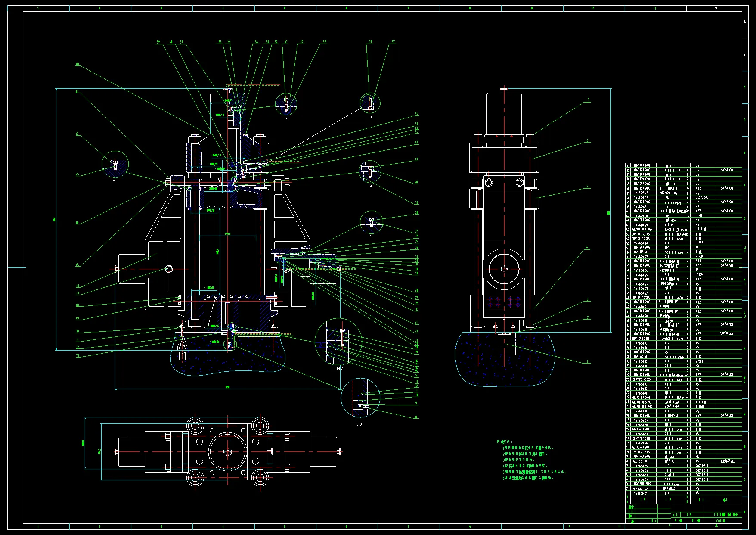Click the technical requirements heading

click(505, 442)
